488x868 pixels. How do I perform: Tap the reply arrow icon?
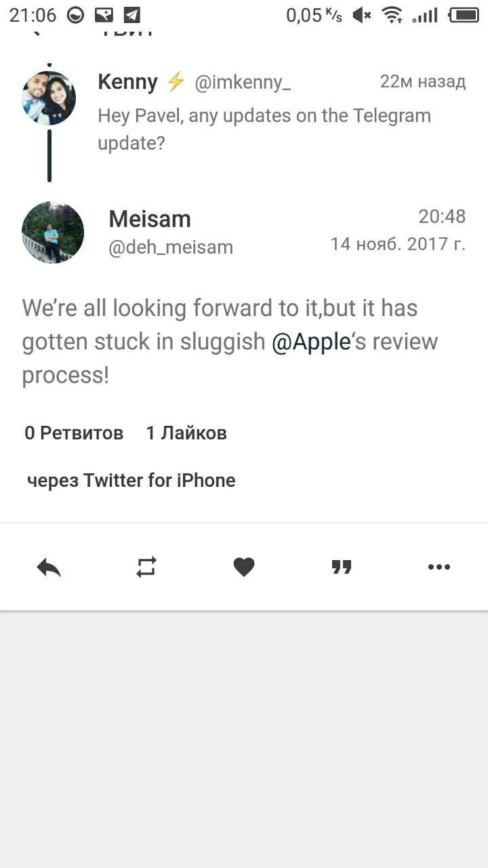click(49, 567)
